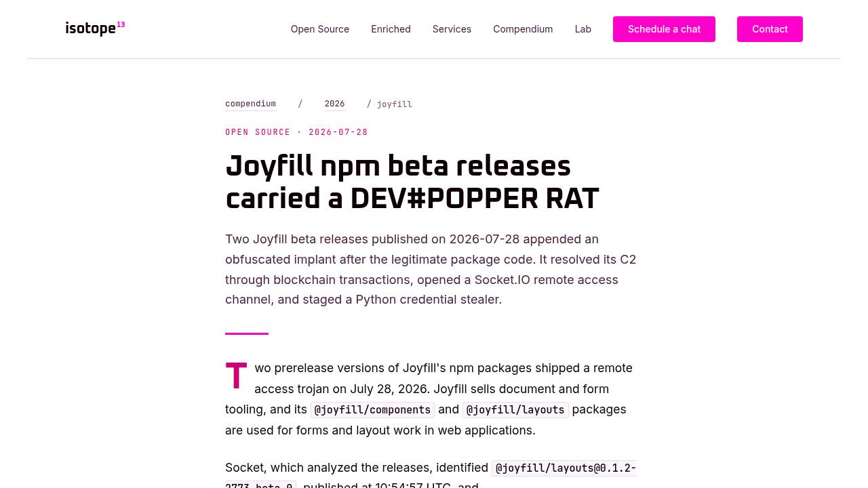This screenshot has width=868, height=488.
Task: Click the summary paragraph starting "Two Joyfill beta"
Action: click(431, 269)
